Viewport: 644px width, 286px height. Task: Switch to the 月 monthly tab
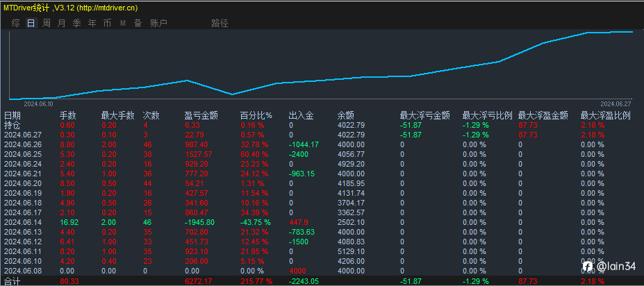point(62,24)
